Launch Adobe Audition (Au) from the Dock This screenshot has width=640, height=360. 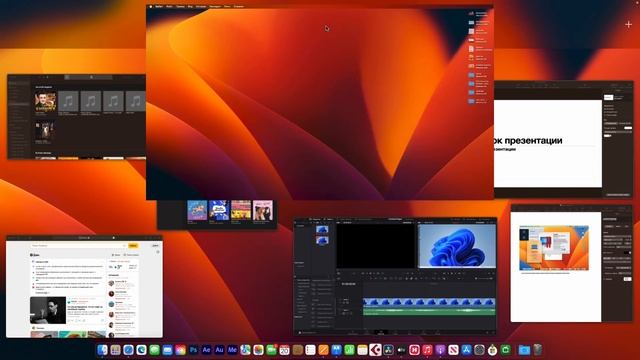tap(219, 350)
